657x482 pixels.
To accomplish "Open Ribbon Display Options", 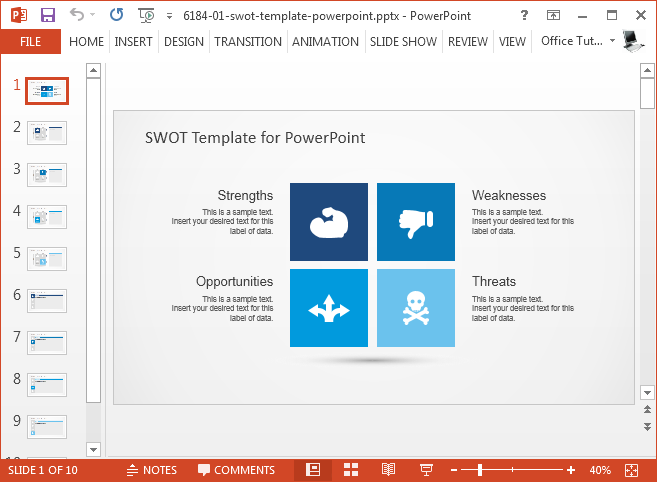I will [553, 16].
